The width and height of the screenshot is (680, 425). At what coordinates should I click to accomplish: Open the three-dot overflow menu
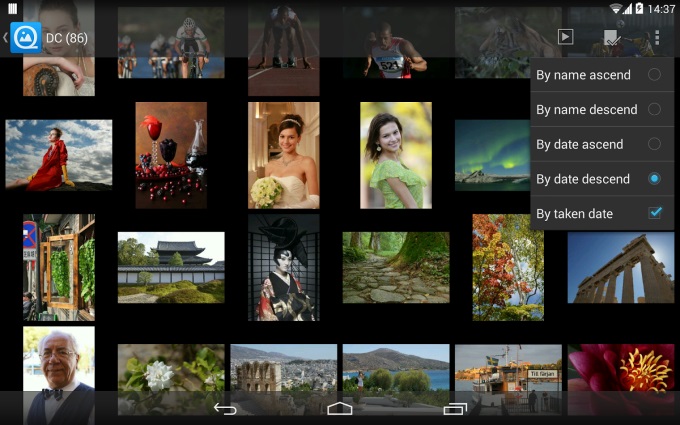[657, 37]
